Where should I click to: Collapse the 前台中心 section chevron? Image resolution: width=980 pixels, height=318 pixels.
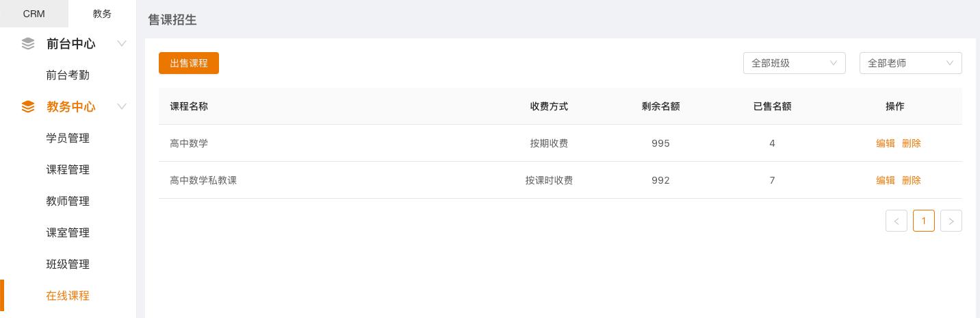[122, 44]
